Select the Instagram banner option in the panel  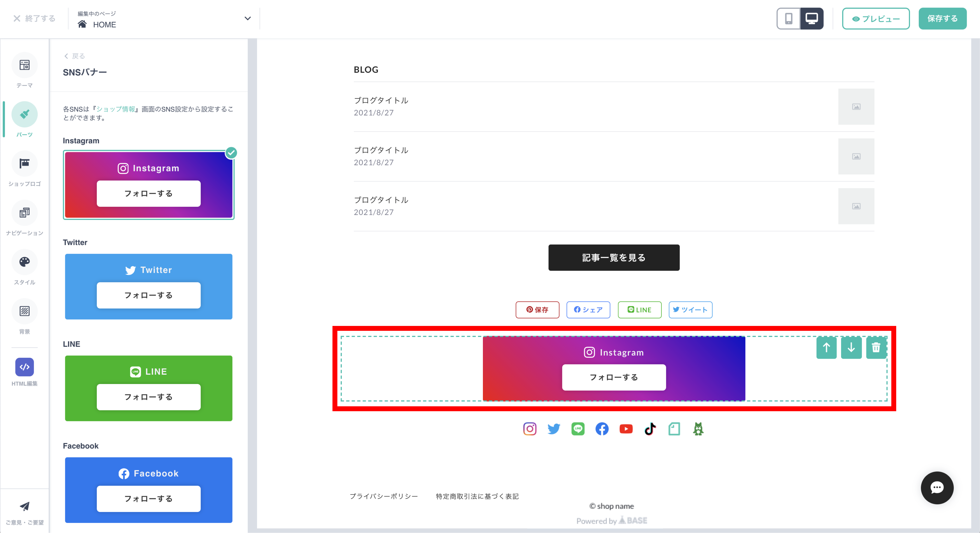point(149,185)
